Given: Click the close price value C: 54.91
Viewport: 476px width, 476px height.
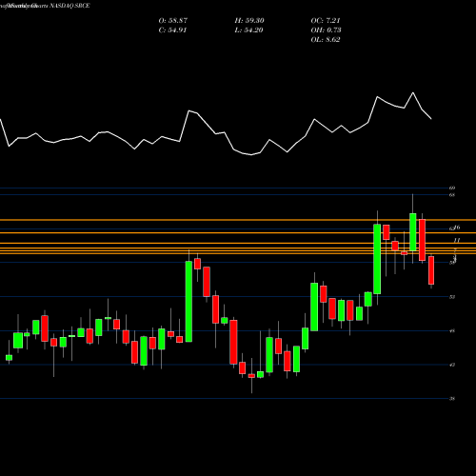Looking at the screenshot, I should 172,30.
